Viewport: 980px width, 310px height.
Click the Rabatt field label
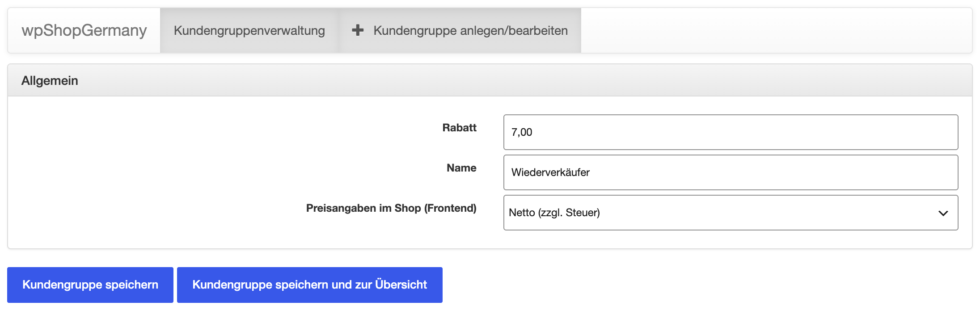point(459,128)
